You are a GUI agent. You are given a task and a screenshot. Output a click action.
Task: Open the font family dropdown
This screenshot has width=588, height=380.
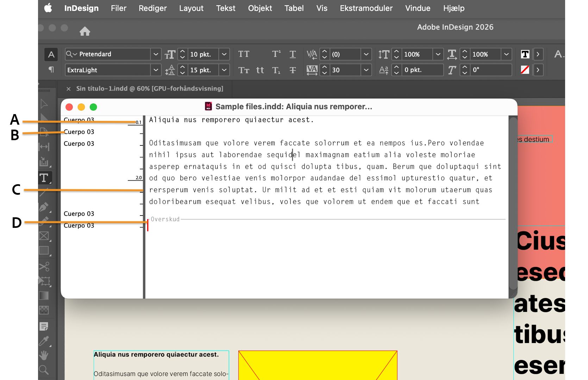coord(156,54)
